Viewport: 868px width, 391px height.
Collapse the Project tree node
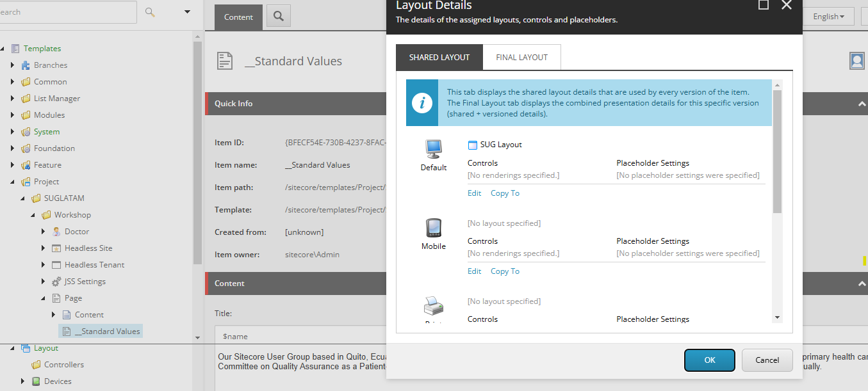[x=12, y=182]
